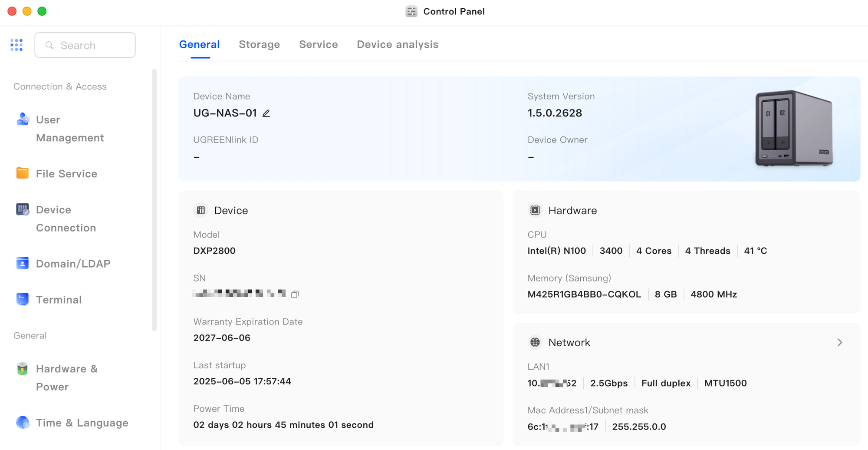Image resolution: width=868 pixels, height=450 pixels.
Task: Click the Device Connection icon
Action: 23,209
